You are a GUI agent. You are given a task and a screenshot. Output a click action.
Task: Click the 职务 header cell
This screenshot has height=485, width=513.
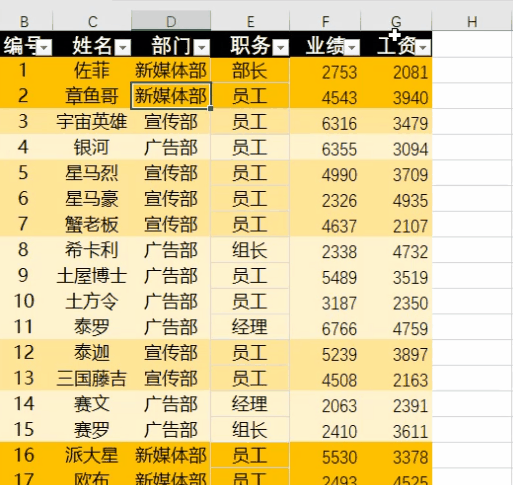pyautogui.click(x=250, y=44)
